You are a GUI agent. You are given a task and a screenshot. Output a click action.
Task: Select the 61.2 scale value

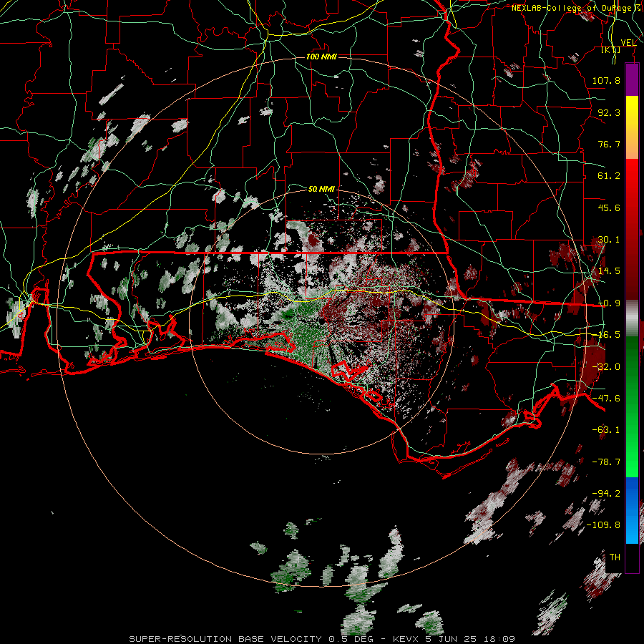(x=609, y=176)
